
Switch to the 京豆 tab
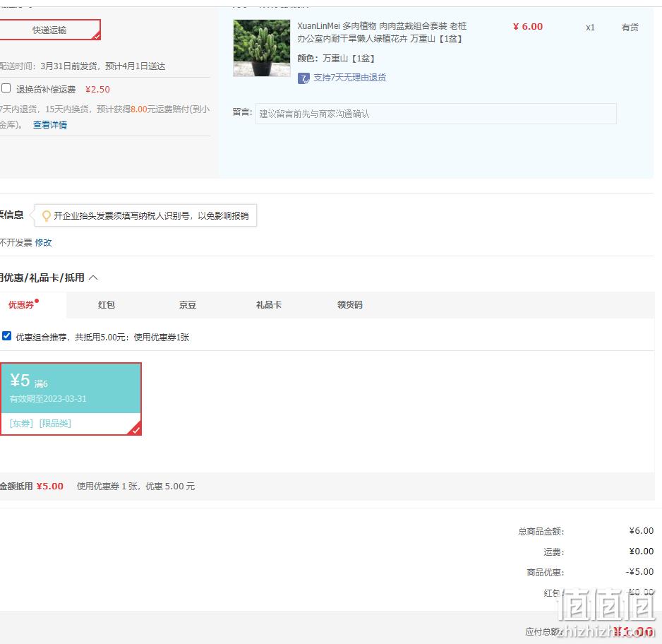(188, 305)
